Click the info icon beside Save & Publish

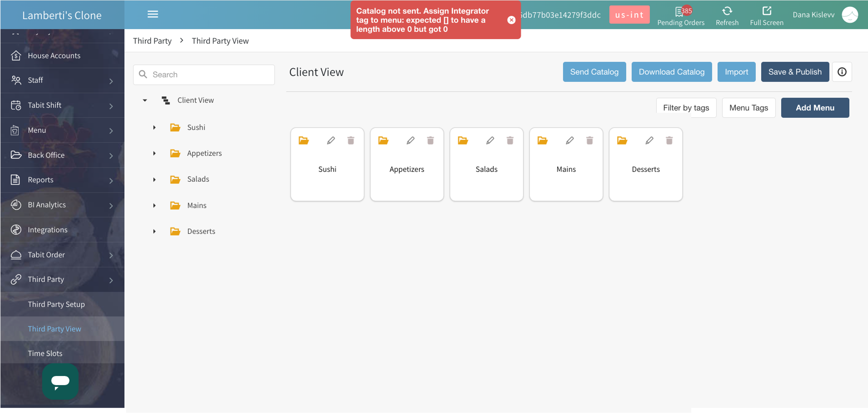click(841, 72)
